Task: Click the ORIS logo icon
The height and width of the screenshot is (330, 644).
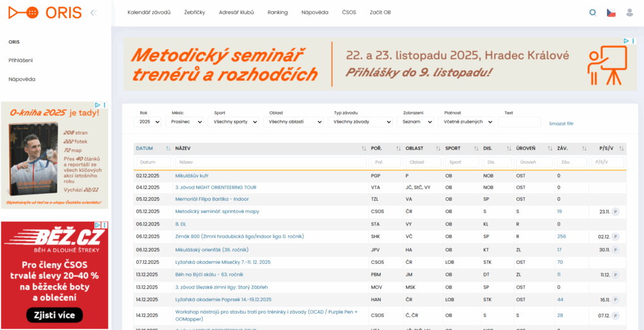Action: [23, 13]
